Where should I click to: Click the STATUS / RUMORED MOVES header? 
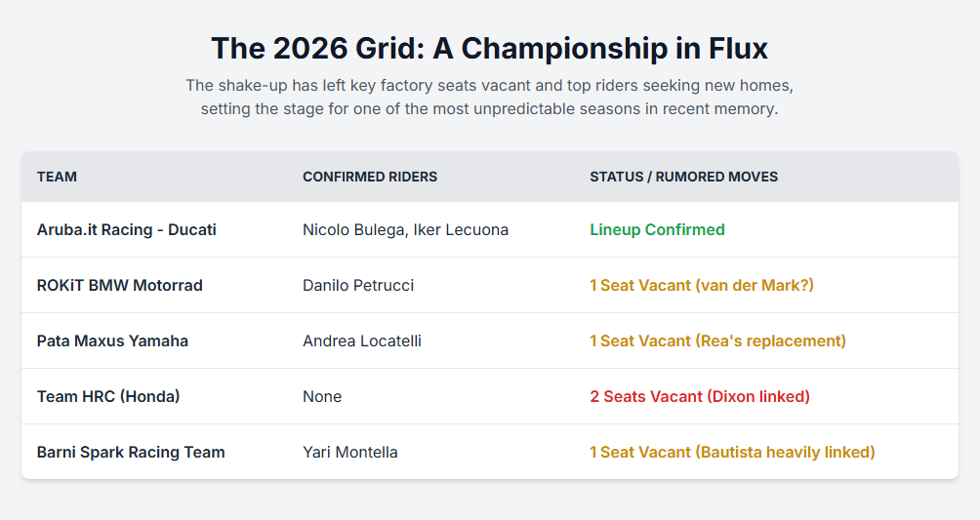[x=683, y=177]
